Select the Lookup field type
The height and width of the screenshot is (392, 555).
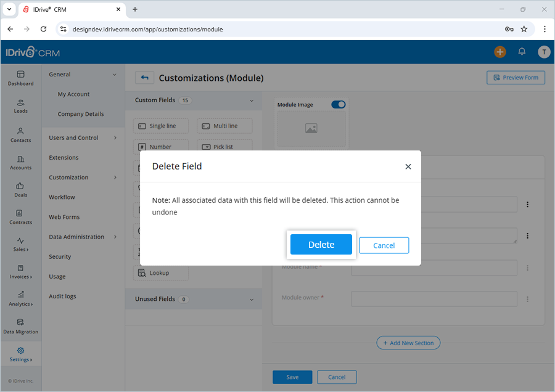[x=160, y=272]
